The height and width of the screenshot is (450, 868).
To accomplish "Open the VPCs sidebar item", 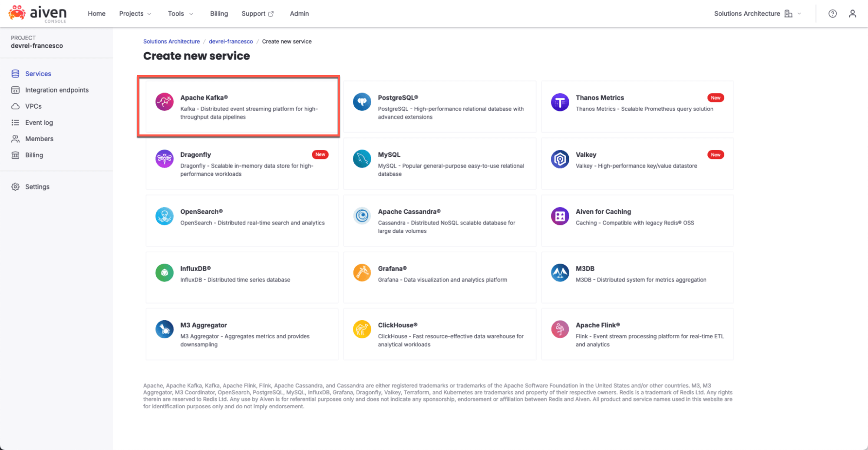I will point(33,106).
